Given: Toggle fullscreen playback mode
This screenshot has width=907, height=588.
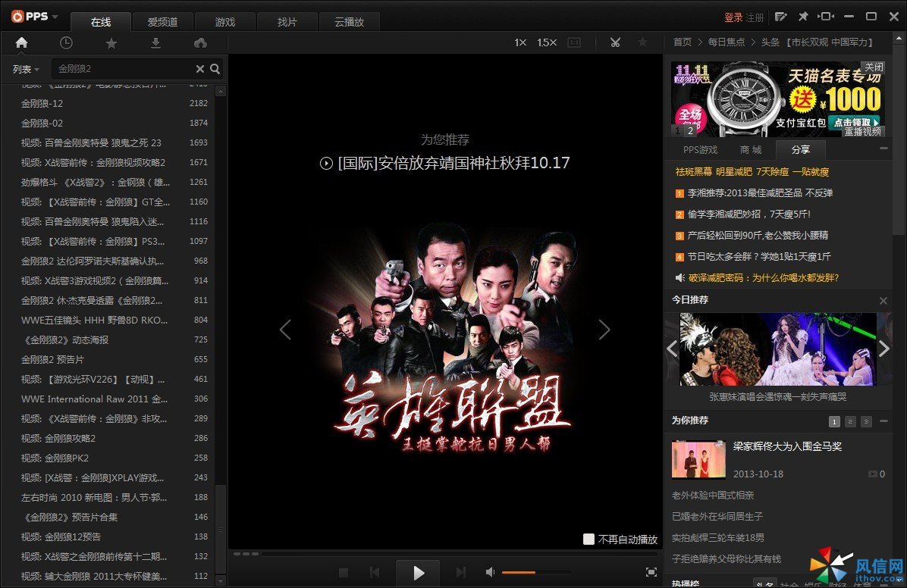Looking at the screenshot, I should (651, 572).
